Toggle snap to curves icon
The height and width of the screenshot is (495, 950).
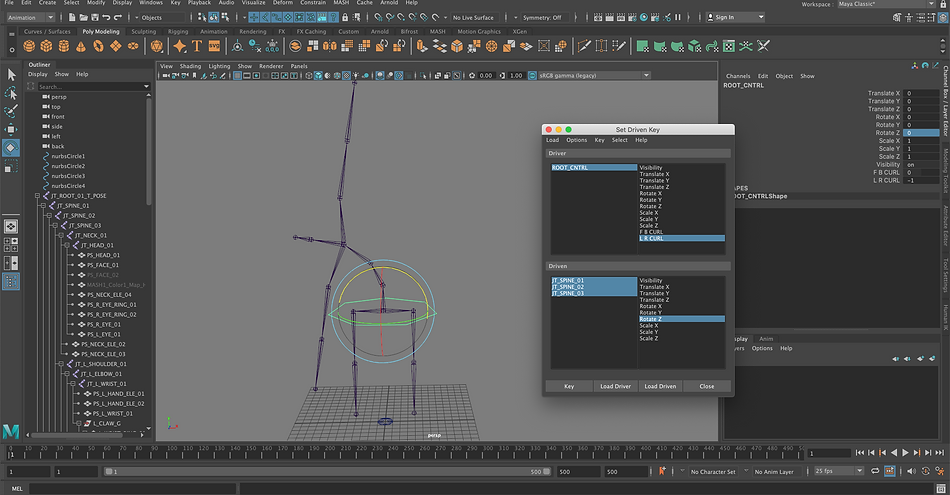pyautogui.click(x=389, y=18)
